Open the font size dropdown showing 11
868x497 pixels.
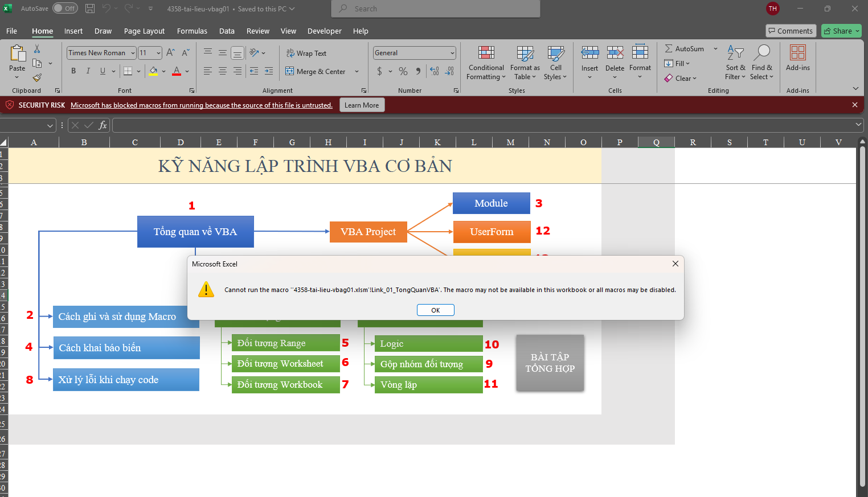158,53
